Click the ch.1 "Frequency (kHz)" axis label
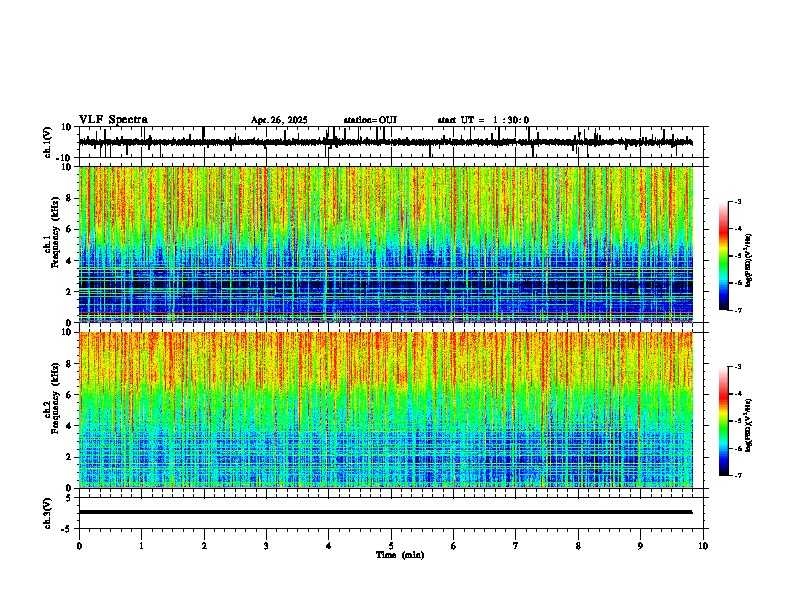The width and height of the screenshot is (792, 612). (x=55, y=232)
